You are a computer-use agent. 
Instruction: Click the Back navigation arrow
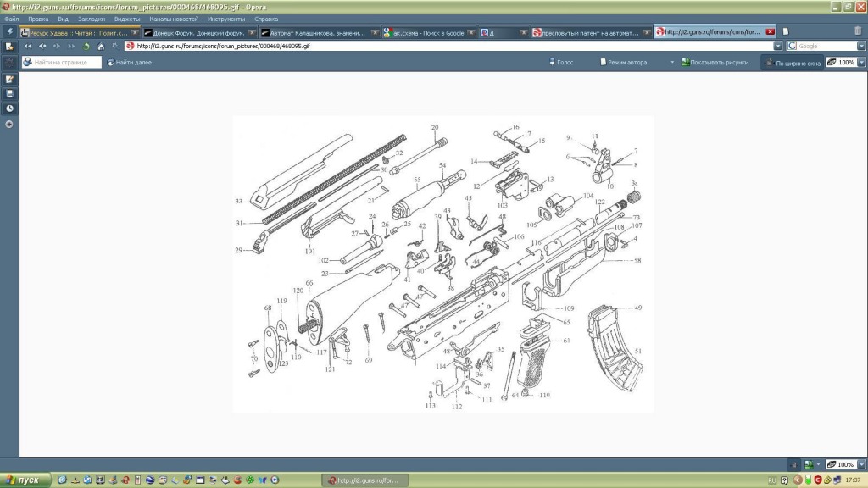click(42, 47)
